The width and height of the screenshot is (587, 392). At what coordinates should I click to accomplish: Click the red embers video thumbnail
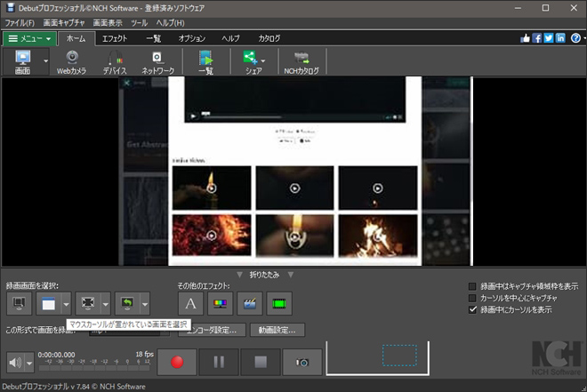212,236
